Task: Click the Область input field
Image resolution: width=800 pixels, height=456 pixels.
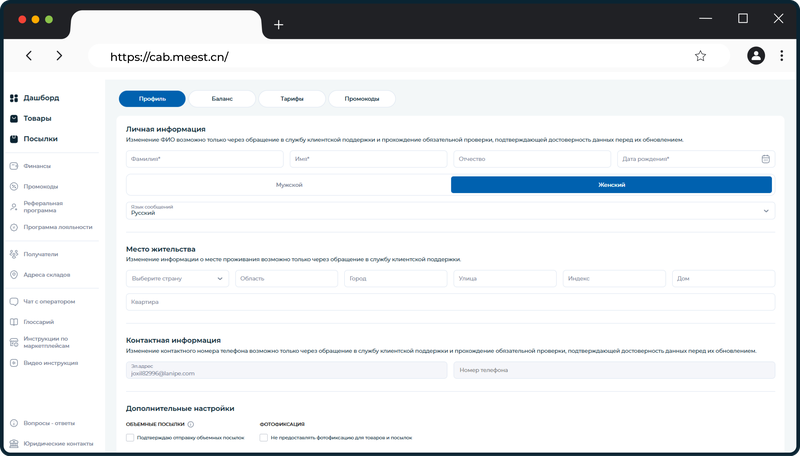Action: (x=286, y=278)
